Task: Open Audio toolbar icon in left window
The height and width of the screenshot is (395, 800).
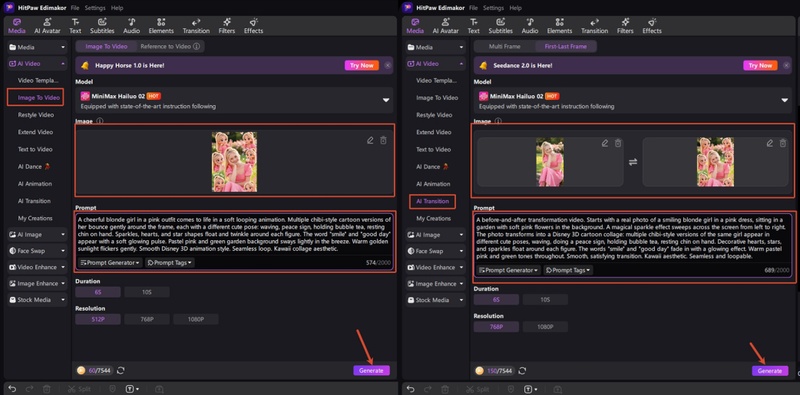Action: pyautogui.click(x=132, y=26)
